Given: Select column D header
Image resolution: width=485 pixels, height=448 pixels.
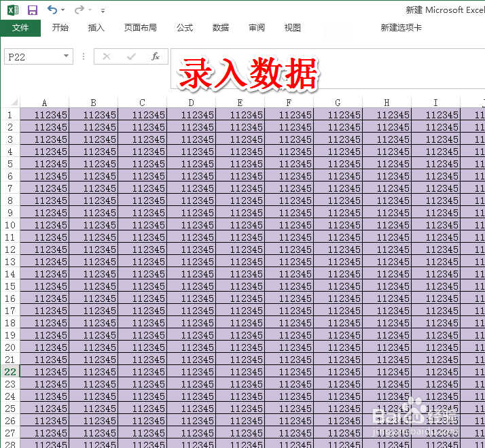Looking at the screenshot, I should (191, 103).
